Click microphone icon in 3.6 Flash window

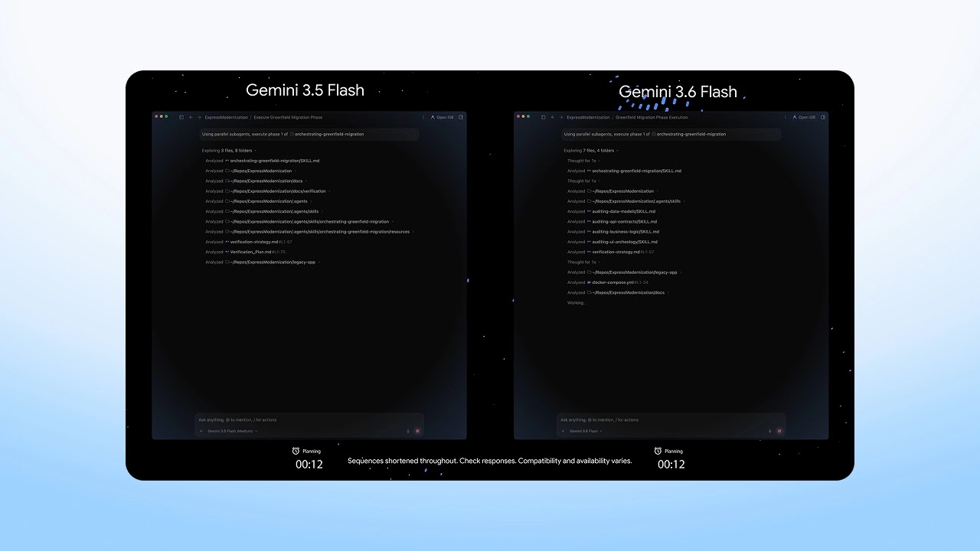pos(770,431)
